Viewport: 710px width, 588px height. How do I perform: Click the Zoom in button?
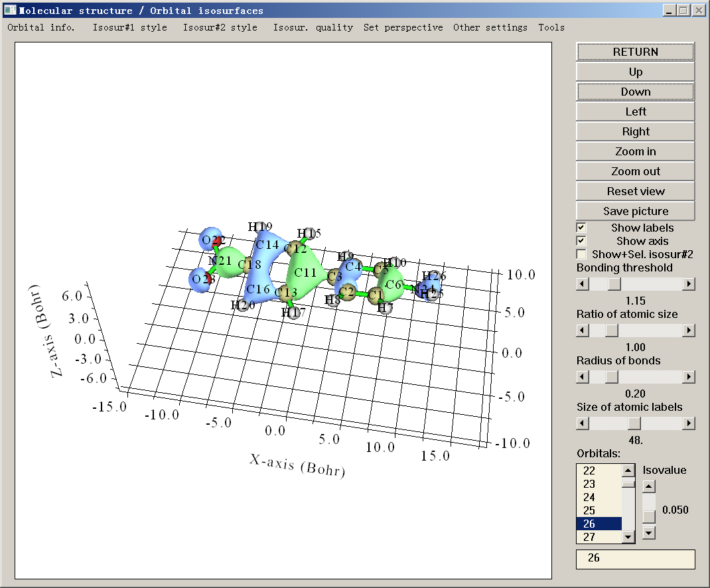(635, 151)
